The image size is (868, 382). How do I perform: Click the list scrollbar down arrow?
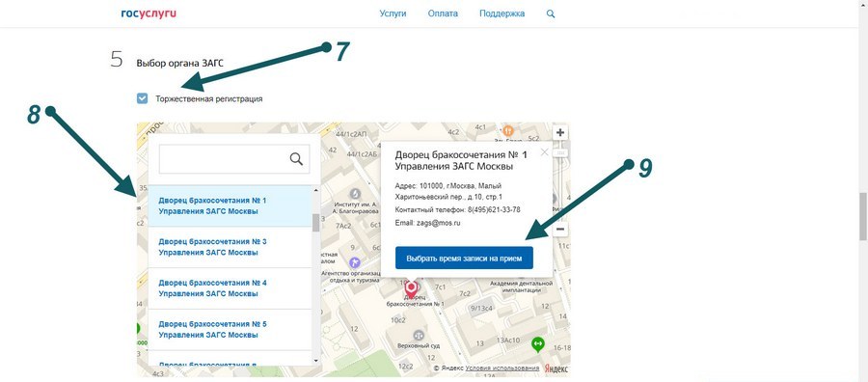pos(316,361)
